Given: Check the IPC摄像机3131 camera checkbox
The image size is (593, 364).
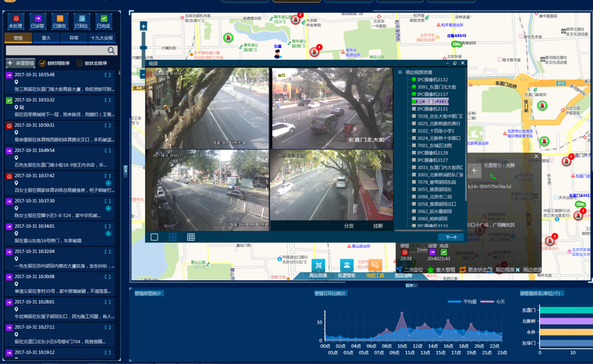Looking at the screenshot, I should point(414,109).
